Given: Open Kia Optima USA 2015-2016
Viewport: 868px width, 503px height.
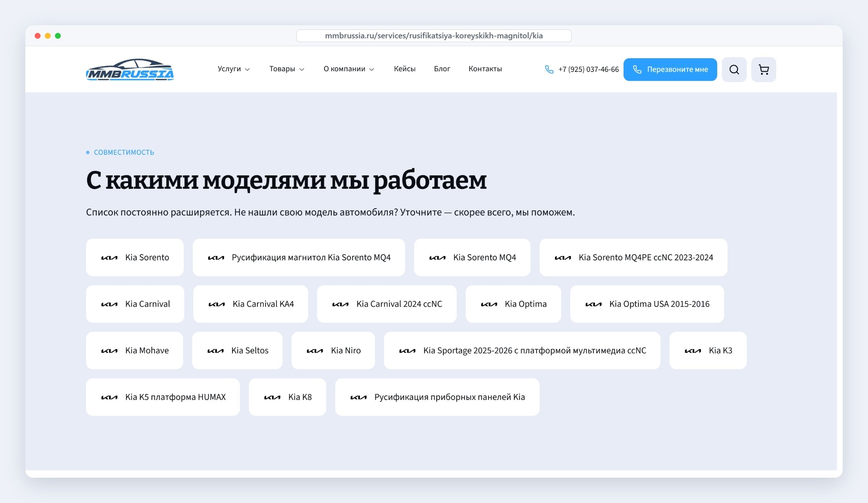Looking at the screenshot, I should pyautogui.click(x=647, y=304).
